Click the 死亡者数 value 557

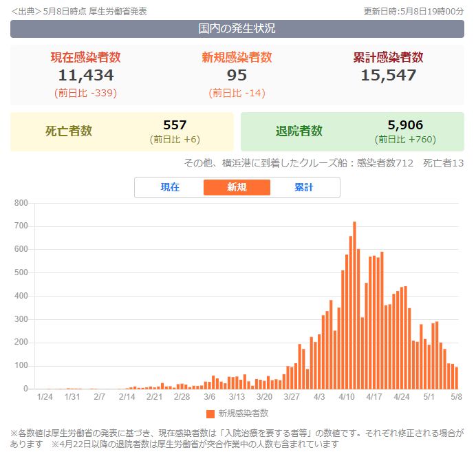175,125
